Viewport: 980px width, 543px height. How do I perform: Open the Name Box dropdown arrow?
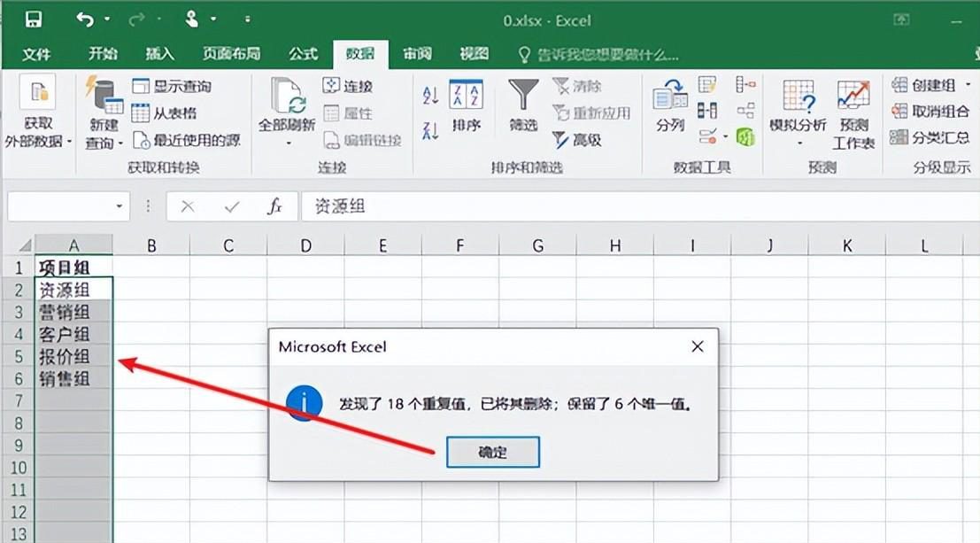(119, 206)
